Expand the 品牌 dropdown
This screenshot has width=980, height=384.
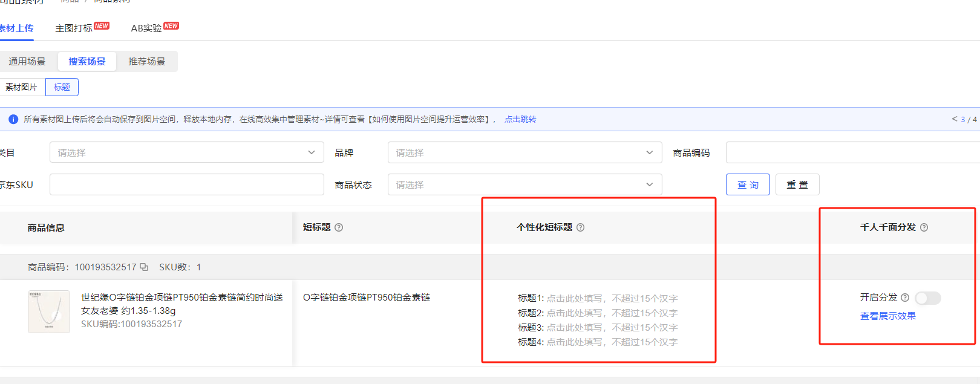[x=524, y=152]
